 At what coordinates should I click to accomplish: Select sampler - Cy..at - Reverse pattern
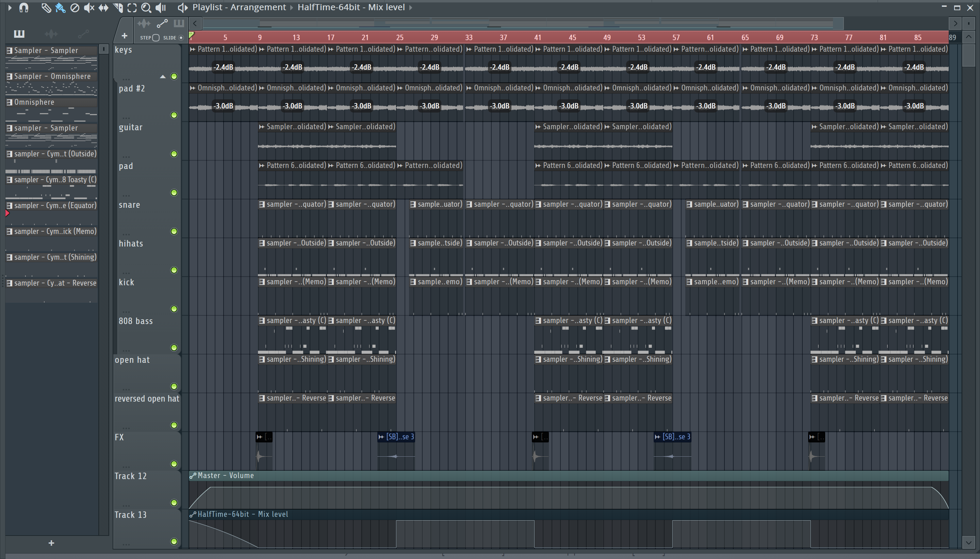click(x=51, y=283)
